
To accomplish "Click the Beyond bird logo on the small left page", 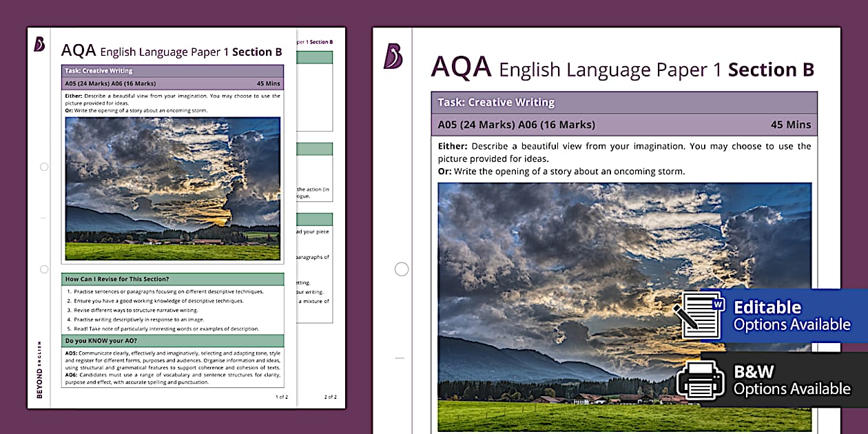I will tap(39, 45).
